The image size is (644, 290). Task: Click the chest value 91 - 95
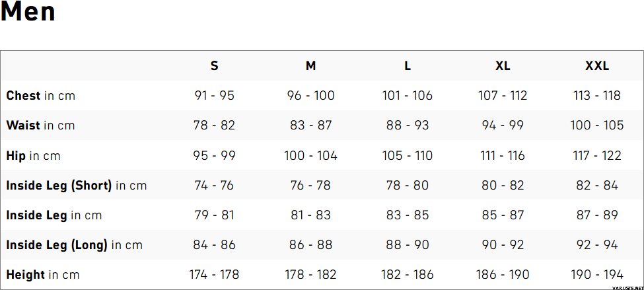214,96
